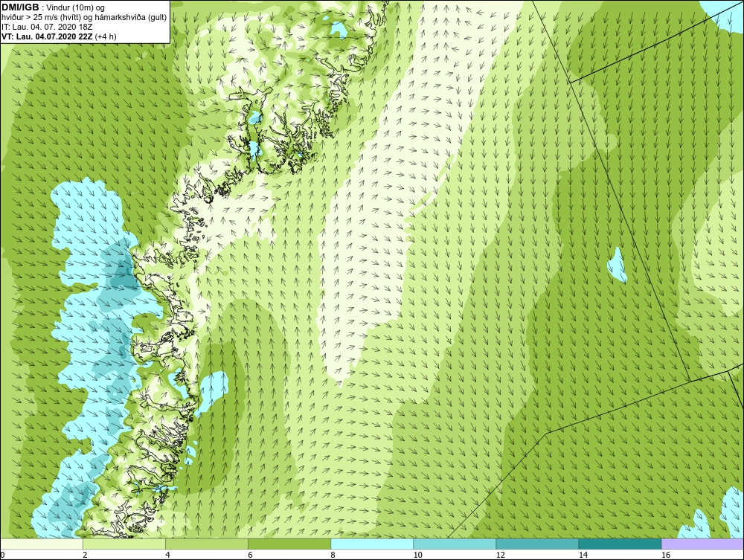This screenshot has height=560, width=744.
Task: Click the 'IT: Lau. 04. 07. 2020 18Z' line
Action: click(x=46, y=27)
